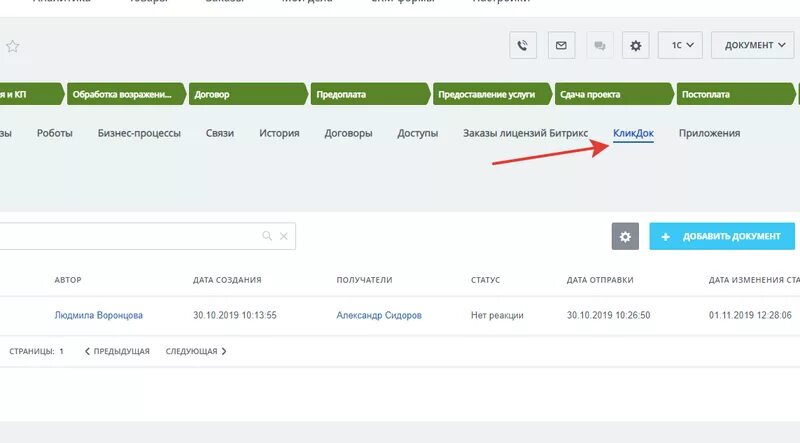Open the email envelope icon button
Screen dimensions: 800x443
(561, 45)
